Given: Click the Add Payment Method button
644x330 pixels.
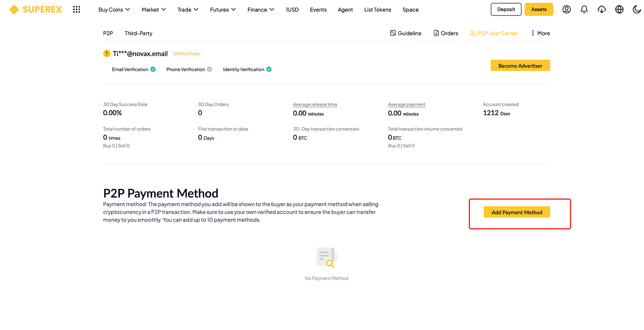Looking at the screenshot, I should [x=517, y=212].
